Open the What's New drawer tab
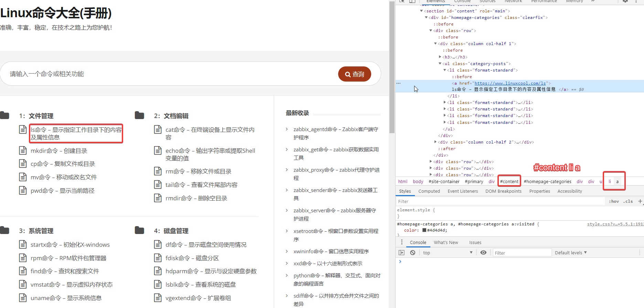The width and height of the screenshot is (644, 308). click(x=446, y=243)
